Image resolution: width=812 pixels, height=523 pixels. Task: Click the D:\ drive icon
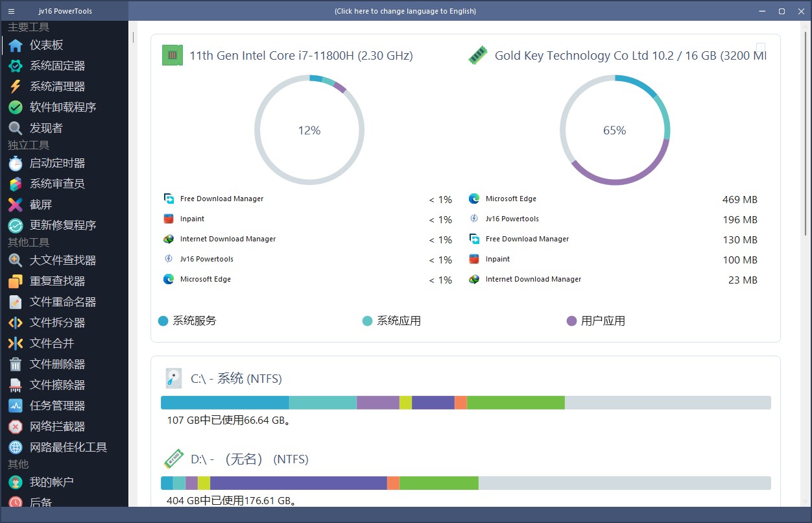pyautogui.click(x=173, y=459)
